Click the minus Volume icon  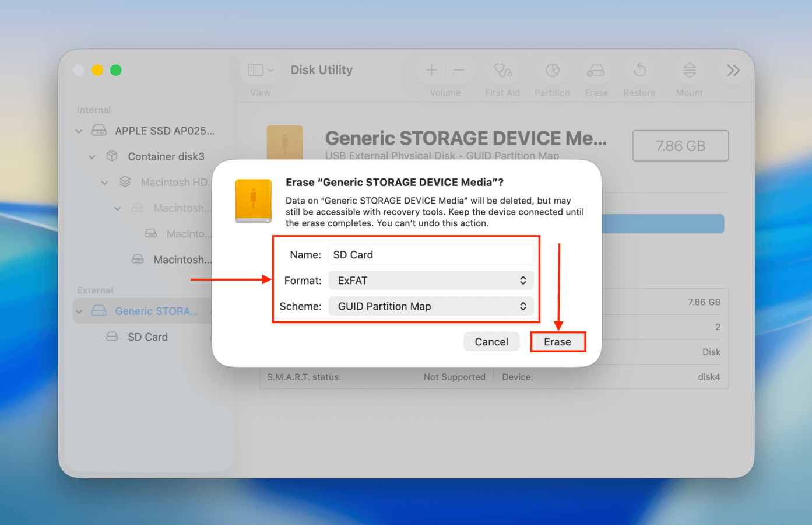tap(459, 70)
